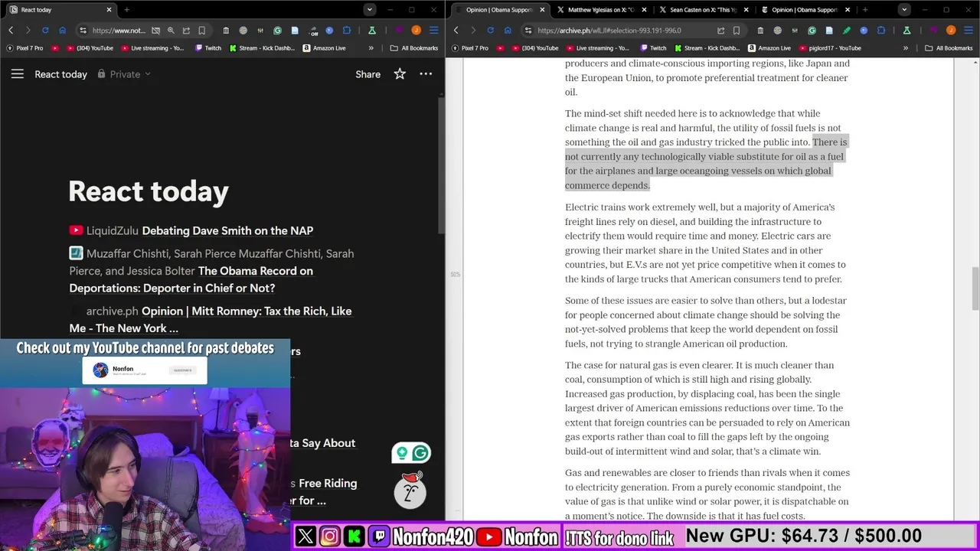
Task: Click the red-hat round avatar button in Notion
Action: 410,491
